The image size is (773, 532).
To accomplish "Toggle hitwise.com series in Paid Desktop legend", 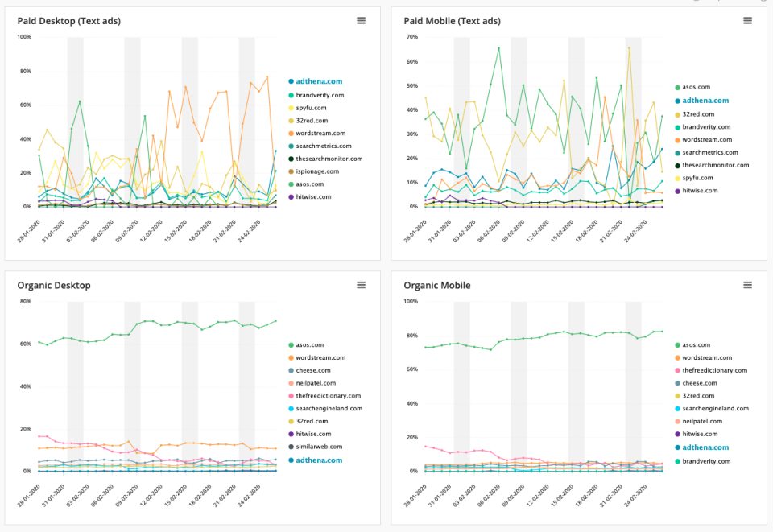I will pos(309,197).
